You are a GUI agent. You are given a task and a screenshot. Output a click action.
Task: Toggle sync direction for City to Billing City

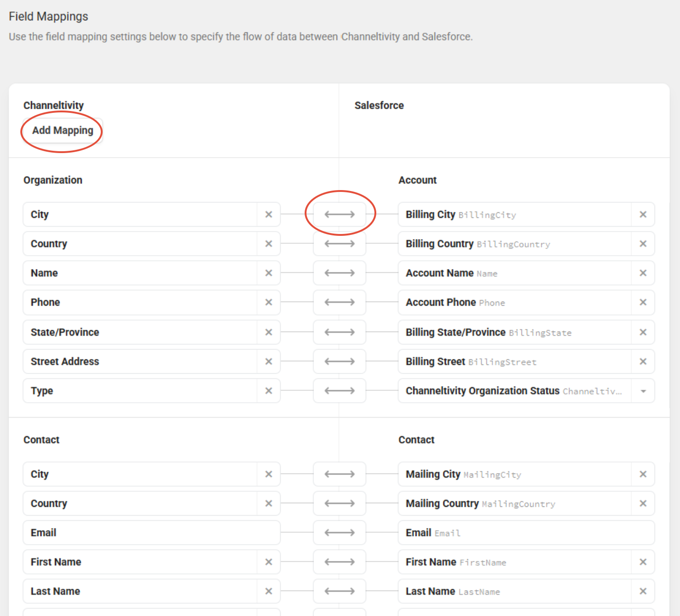pos(339,215)
